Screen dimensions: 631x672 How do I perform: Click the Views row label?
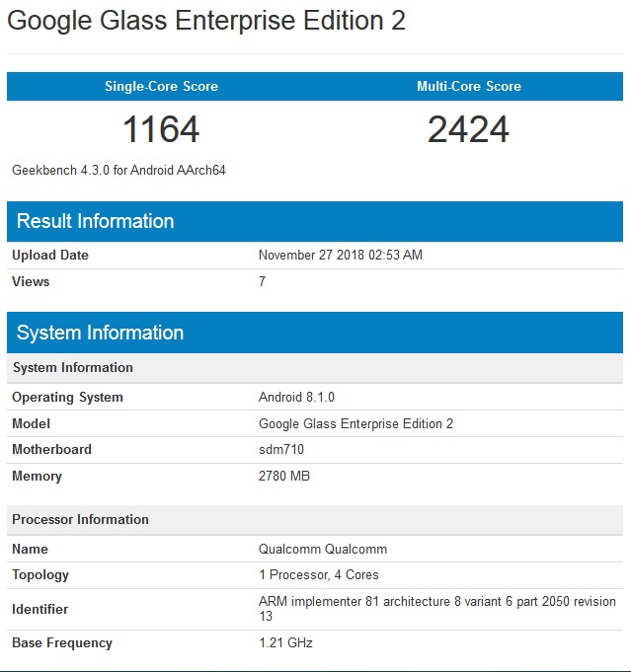[31, 281]
